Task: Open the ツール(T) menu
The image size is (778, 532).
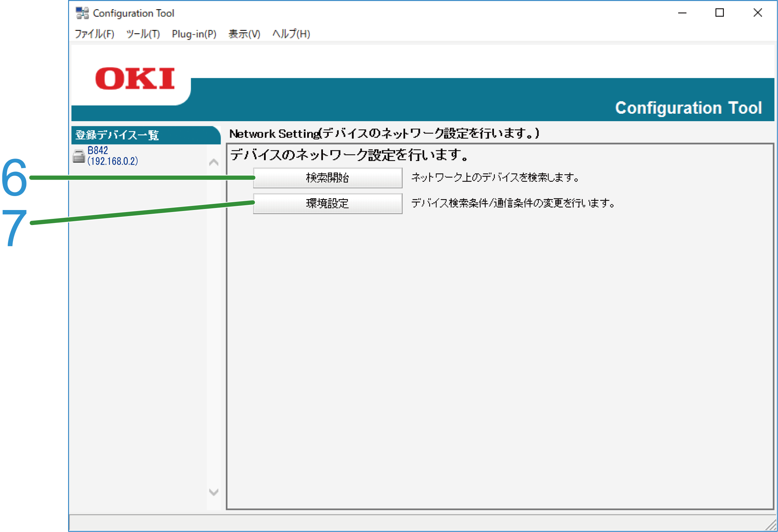Action: click(x=143, y=34)
